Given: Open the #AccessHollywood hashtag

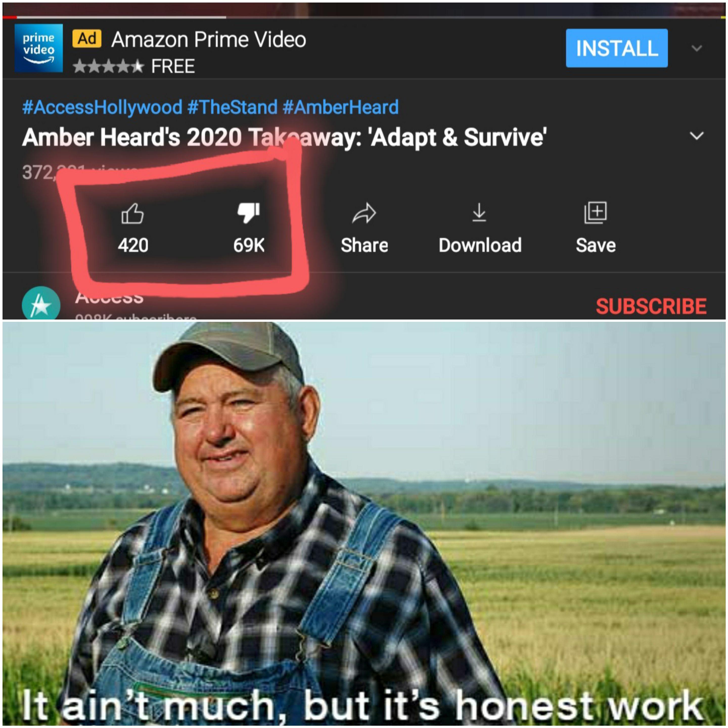Looking at the screenshot, I should pos(102,107).
